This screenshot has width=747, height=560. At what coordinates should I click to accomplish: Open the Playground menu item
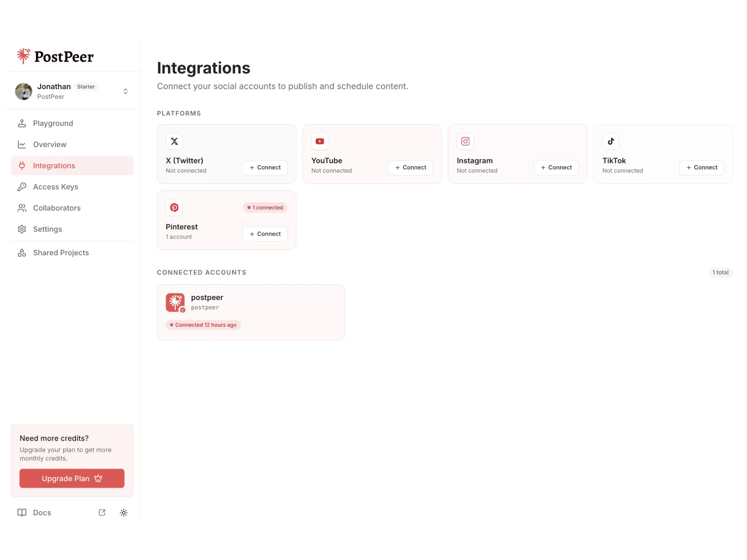pos(53,123)
